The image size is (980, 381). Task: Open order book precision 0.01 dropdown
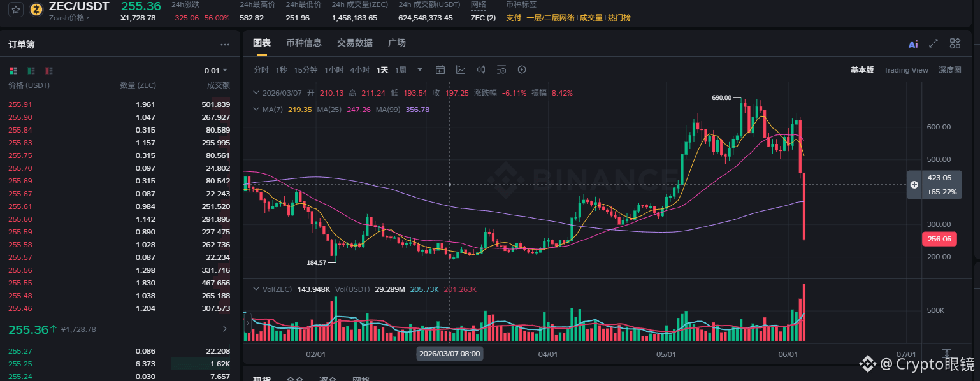click(x=215, y=70)
